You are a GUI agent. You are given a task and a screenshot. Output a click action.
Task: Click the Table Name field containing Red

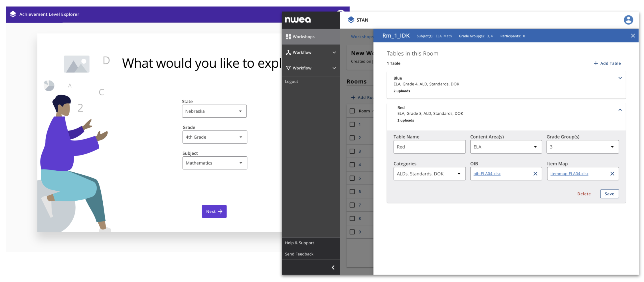[x=430, y=147]
